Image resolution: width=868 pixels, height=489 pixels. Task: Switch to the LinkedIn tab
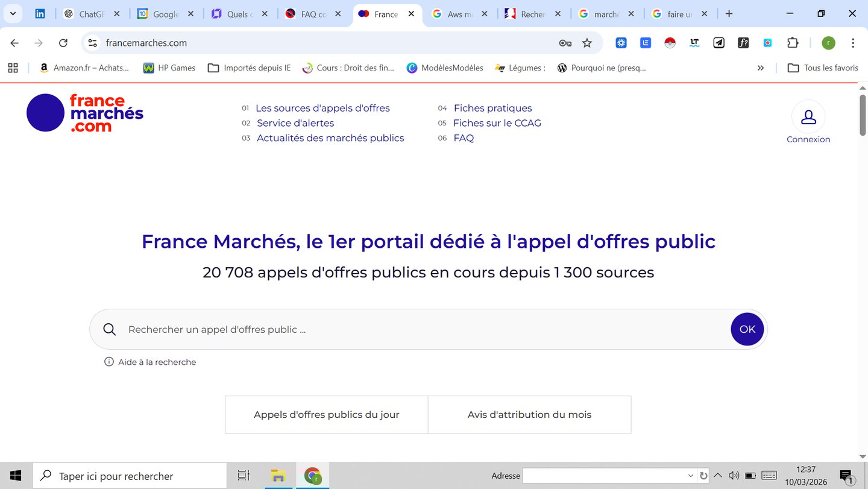[x=40, y=14]
